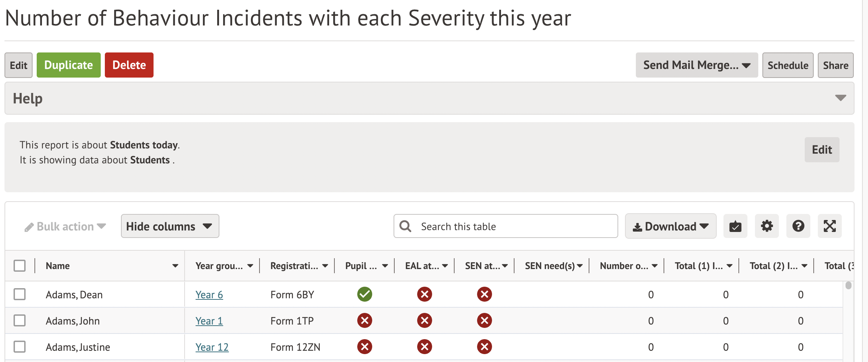Screen dimensions: 868x362
Task: Open the Name column header menu
Action: [175, 266]
